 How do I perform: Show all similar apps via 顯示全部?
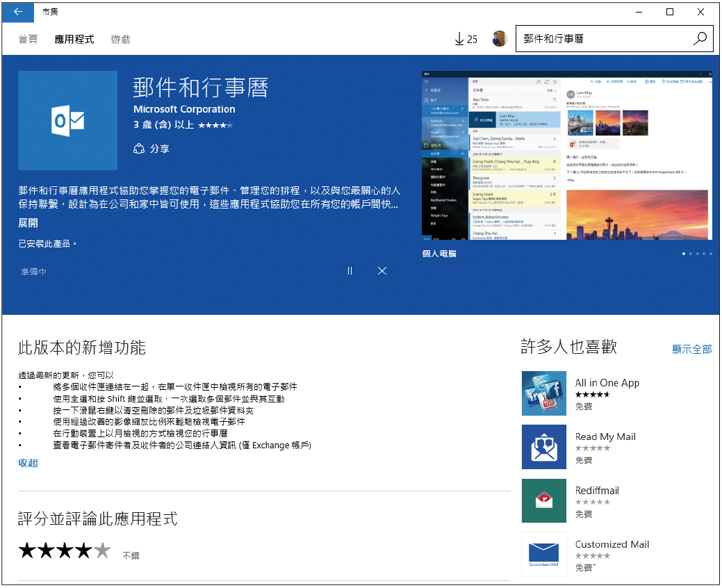click(692, 349)
